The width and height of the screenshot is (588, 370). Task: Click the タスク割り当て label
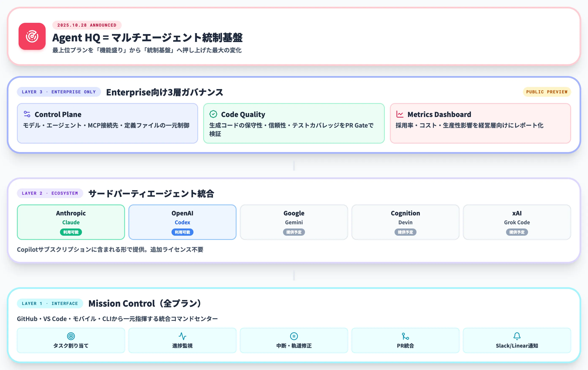(x=71, y=346)
